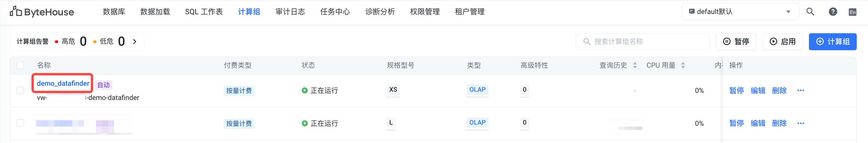Click the XS spec size tag

click(x=393, y=90)
